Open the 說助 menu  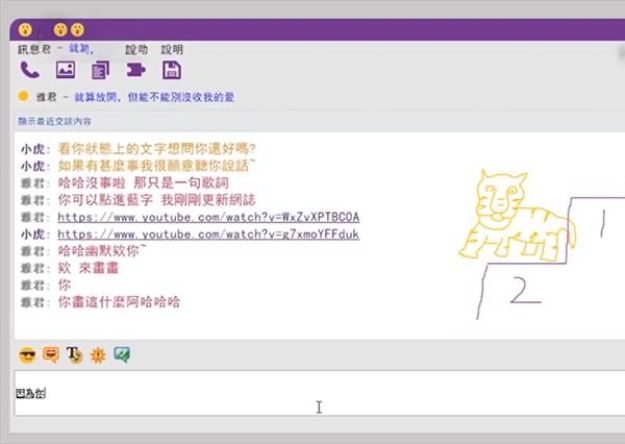(x=136, y=49)
